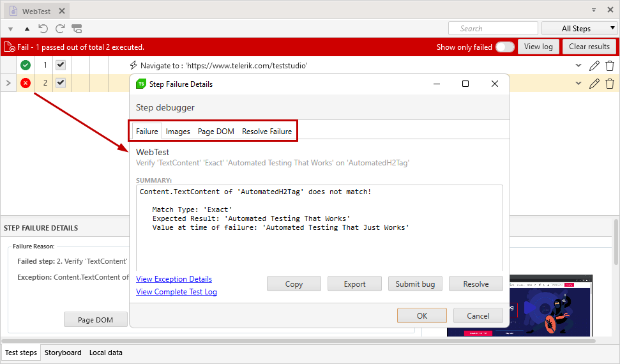Click the failure summary text box
The width and height of the screenshot is (620, 364).
pos(319,228)
